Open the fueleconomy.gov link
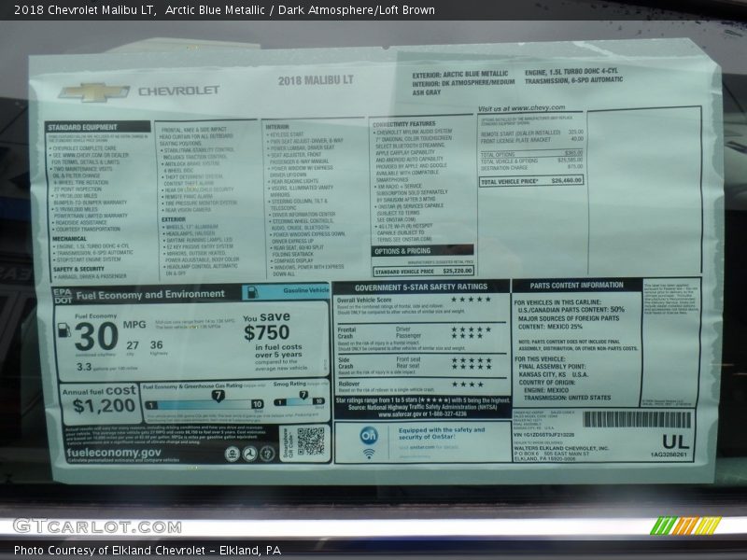The height and width of the screenshot is (560, 747). pos(113,452)
